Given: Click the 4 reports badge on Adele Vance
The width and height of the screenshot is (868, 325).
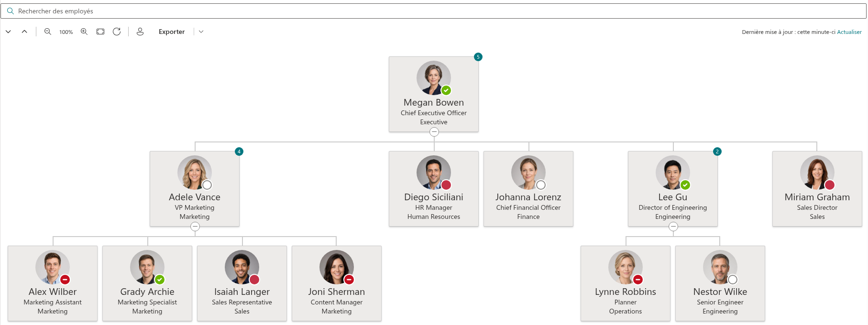Looking at the screenshot, I should (239, 152).
